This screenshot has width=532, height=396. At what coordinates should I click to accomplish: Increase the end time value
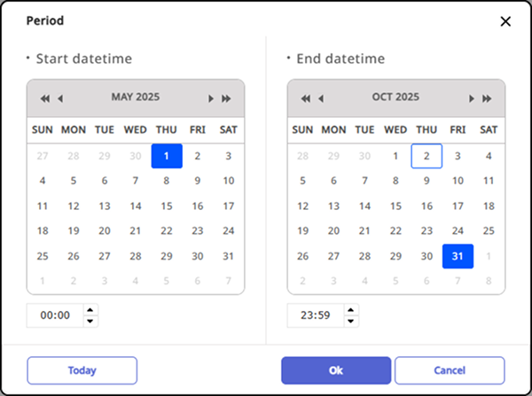[351, 310]
